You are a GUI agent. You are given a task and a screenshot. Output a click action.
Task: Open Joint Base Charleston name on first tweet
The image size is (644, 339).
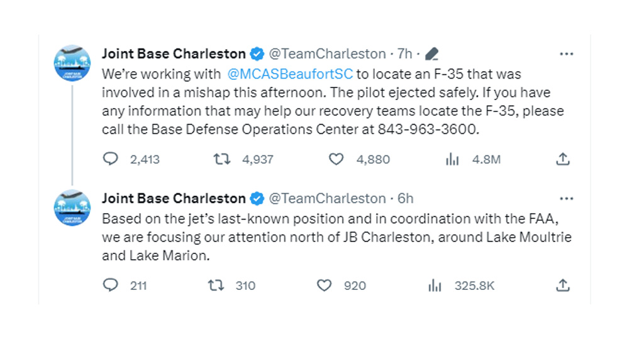(174, 54)
